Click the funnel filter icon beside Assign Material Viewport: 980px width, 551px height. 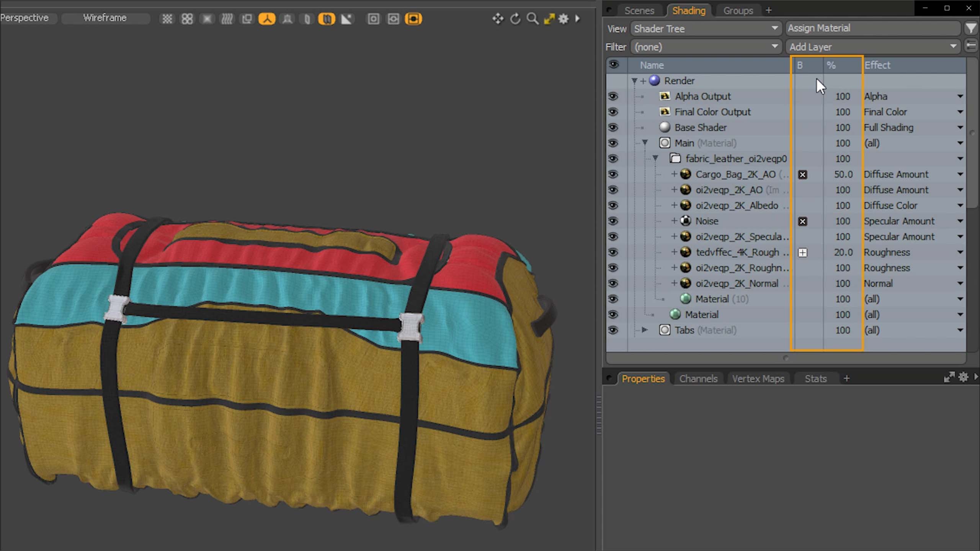[x=971, y=28]
